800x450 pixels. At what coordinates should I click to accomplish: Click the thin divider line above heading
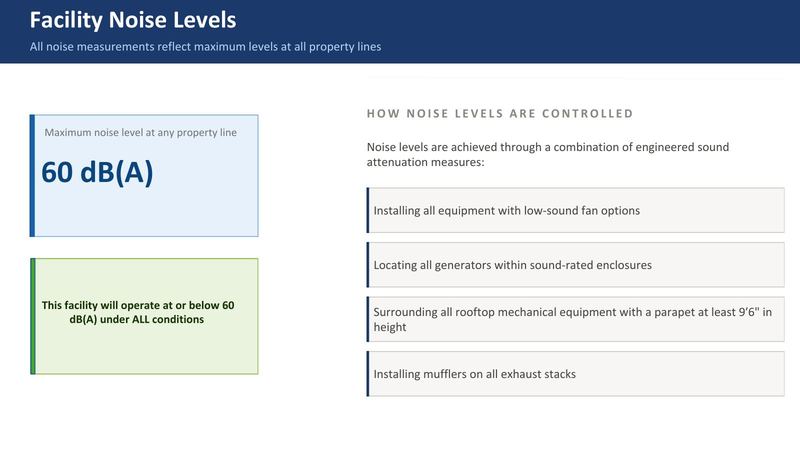click(x=576, y=78)
